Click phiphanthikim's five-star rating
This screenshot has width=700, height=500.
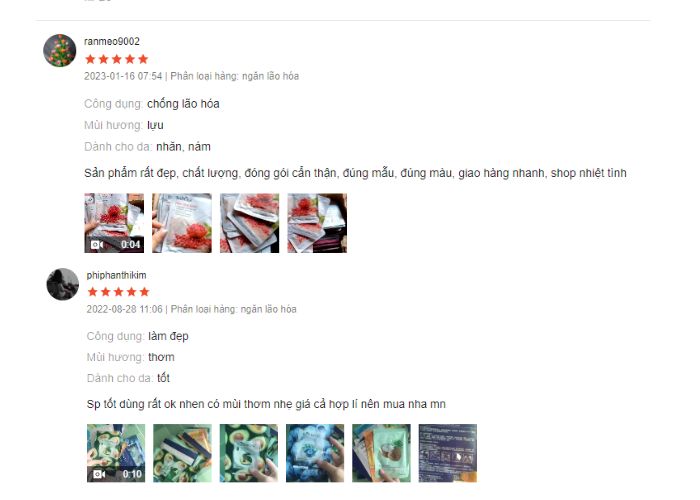(118, 292)
